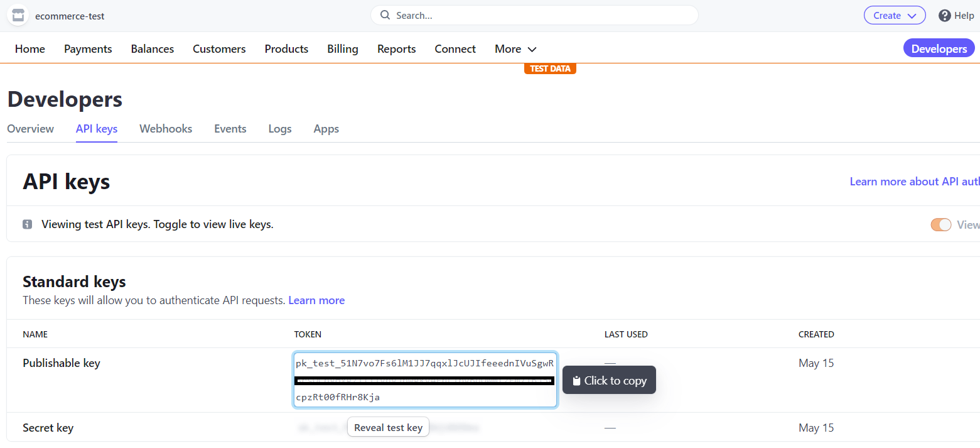The height and width of the screenshot is (448, 980).
Task: Go to Home in the top navigation
Action: coord(30,49)
